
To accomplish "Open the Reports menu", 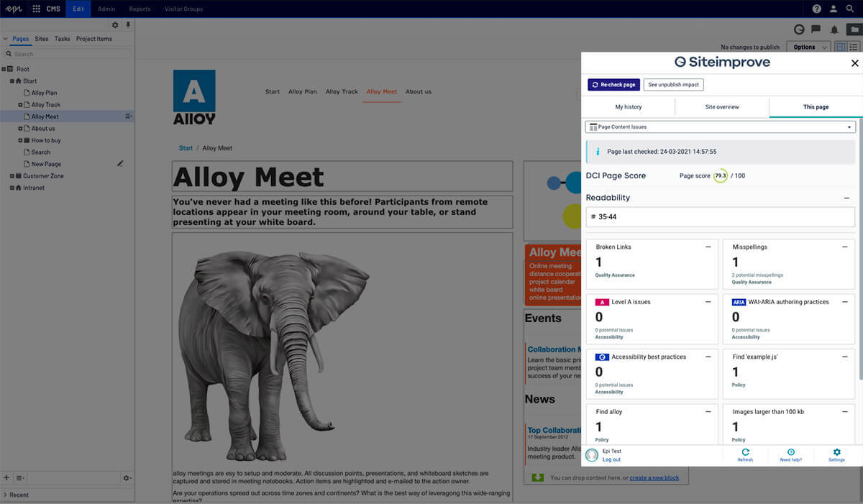I will click(x=140, y=9).
